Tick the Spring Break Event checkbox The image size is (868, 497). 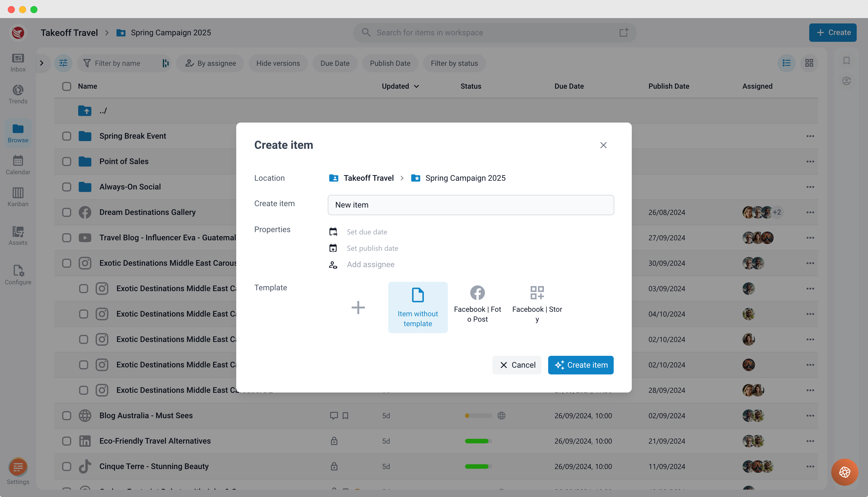tap(67, 136)
